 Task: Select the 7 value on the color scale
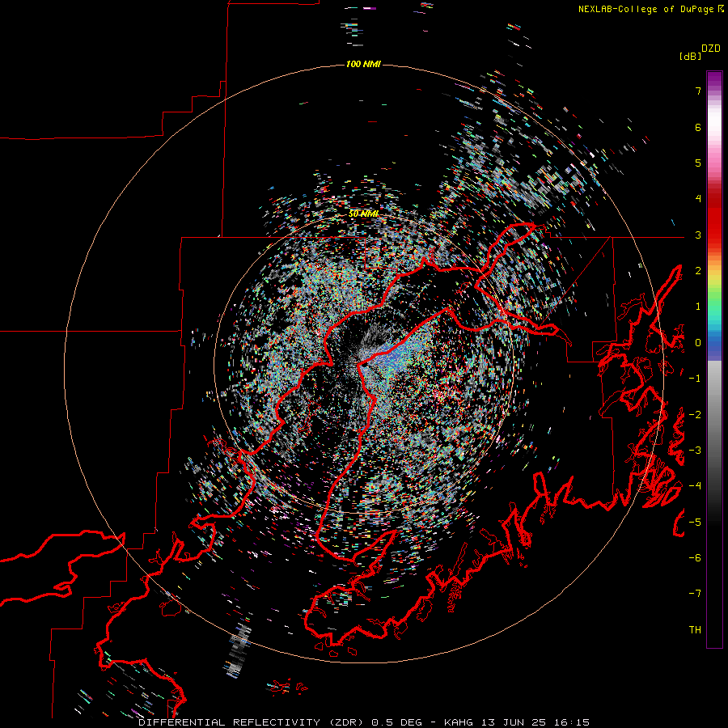tap(698, 91)
